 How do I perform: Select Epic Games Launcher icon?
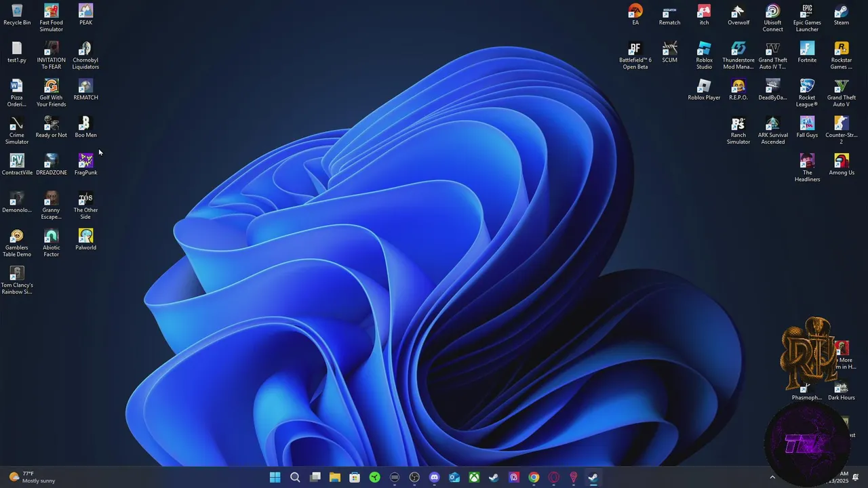807,18
